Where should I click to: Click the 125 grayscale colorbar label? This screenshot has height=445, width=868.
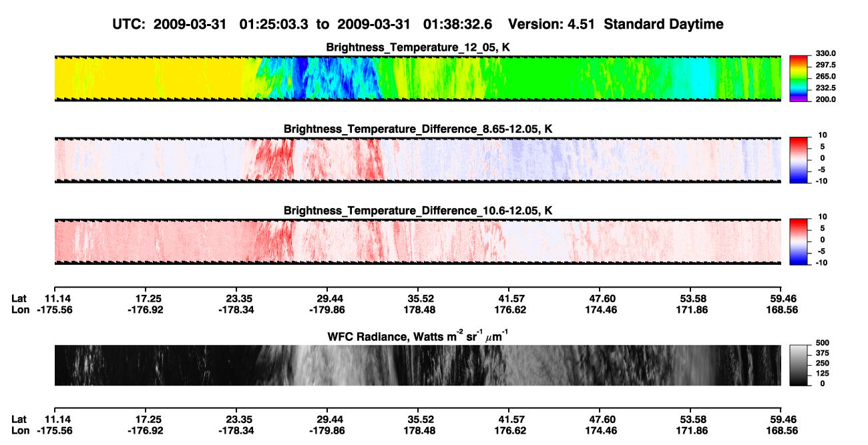point(822,374)
